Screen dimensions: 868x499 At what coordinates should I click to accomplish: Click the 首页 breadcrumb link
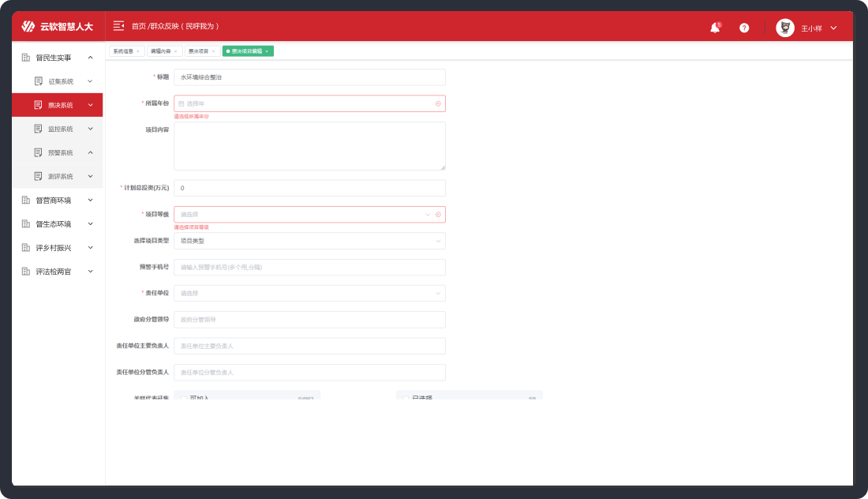[x=139, y=26]
